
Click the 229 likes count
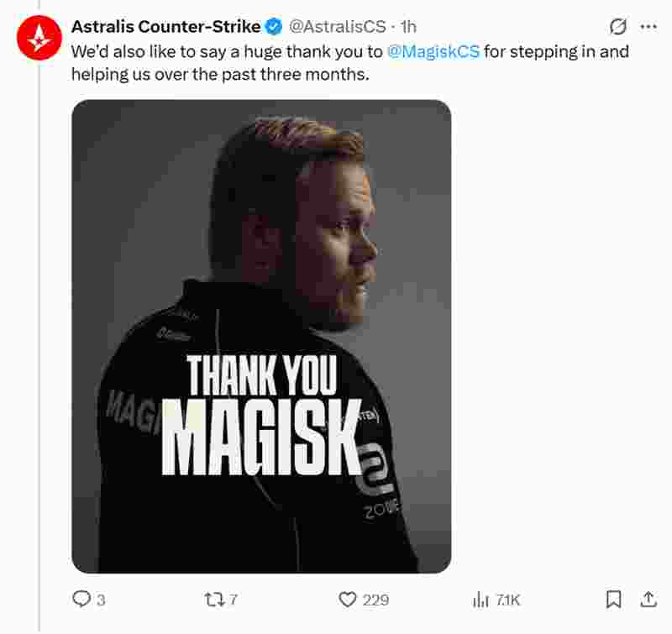pyautogui.click(x=375, y=600)
